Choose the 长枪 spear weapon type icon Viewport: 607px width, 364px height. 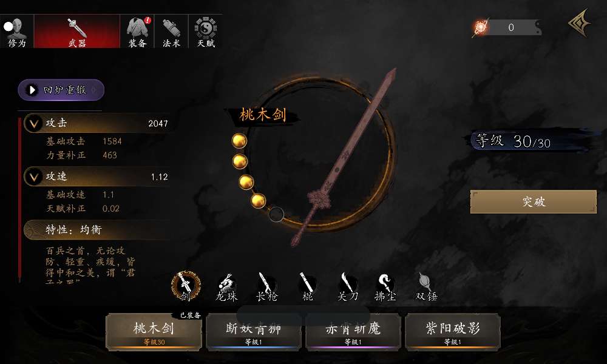[x=266, y=288]
